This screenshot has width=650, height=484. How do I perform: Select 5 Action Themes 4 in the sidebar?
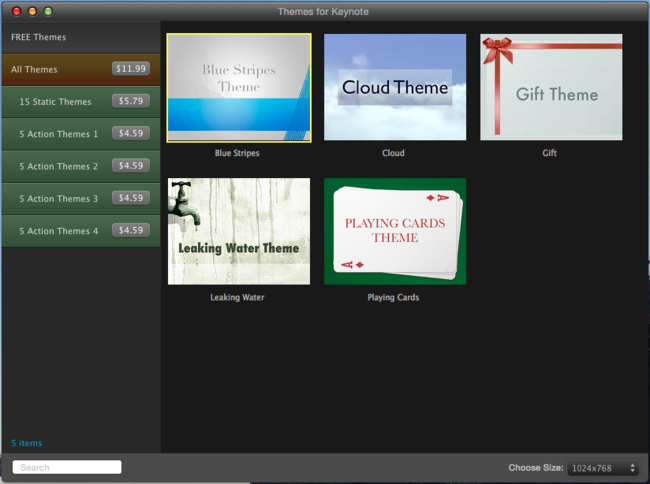pos(81,231)
